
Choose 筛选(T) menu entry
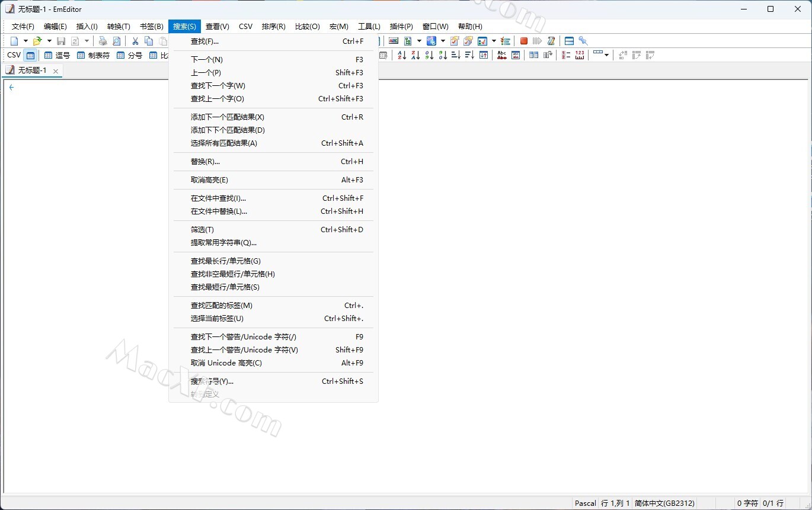(273, 230)
